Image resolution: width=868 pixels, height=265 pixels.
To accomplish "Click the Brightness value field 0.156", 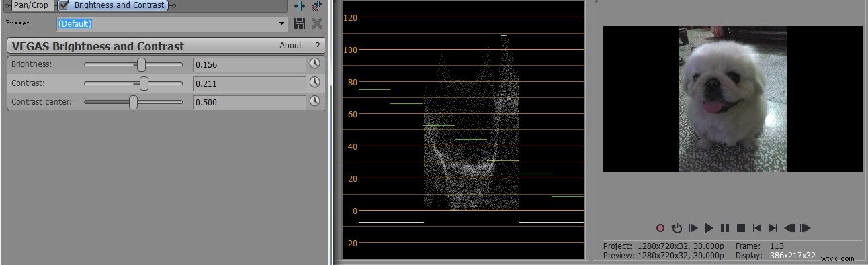I will 249,64.
